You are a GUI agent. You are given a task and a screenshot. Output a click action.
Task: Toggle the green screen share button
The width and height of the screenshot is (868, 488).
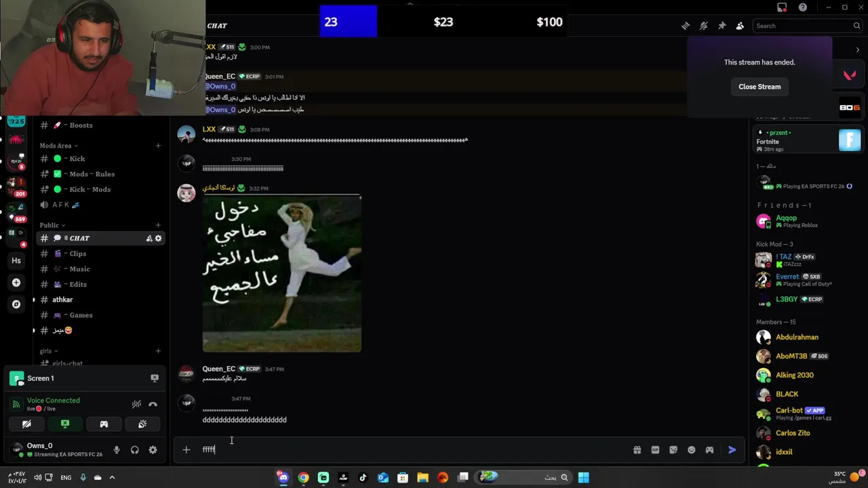tap(65, 424)
